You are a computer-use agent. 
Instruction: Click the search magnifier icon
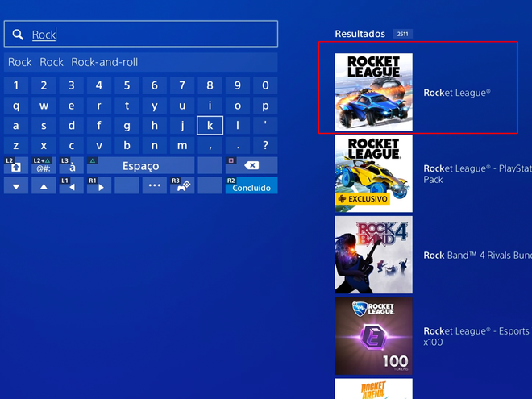pos(18,35)
